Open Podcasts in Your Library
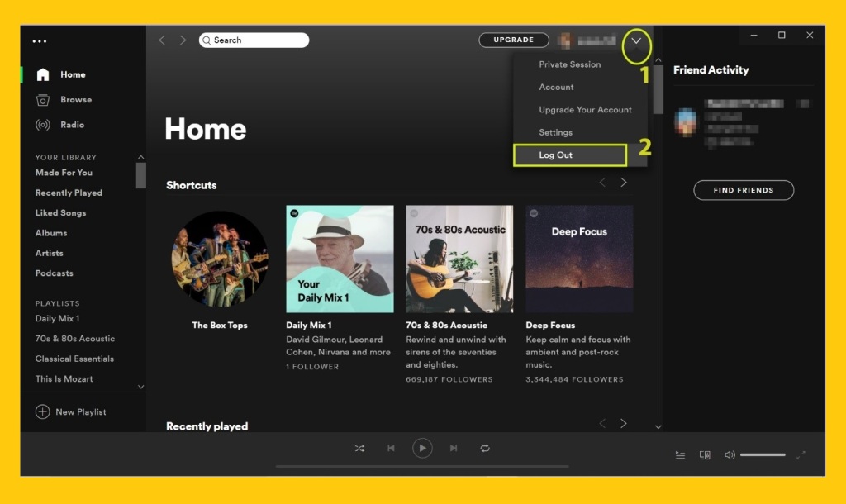This screenshot has width=846, height=504. pyautogui.click(x=54, y=273)
